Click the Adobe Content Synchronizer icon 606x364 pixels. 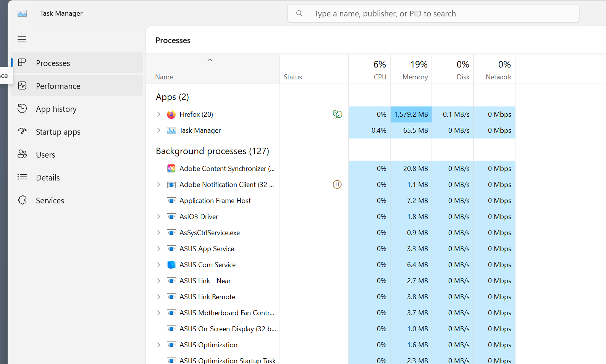coord(171,169)
